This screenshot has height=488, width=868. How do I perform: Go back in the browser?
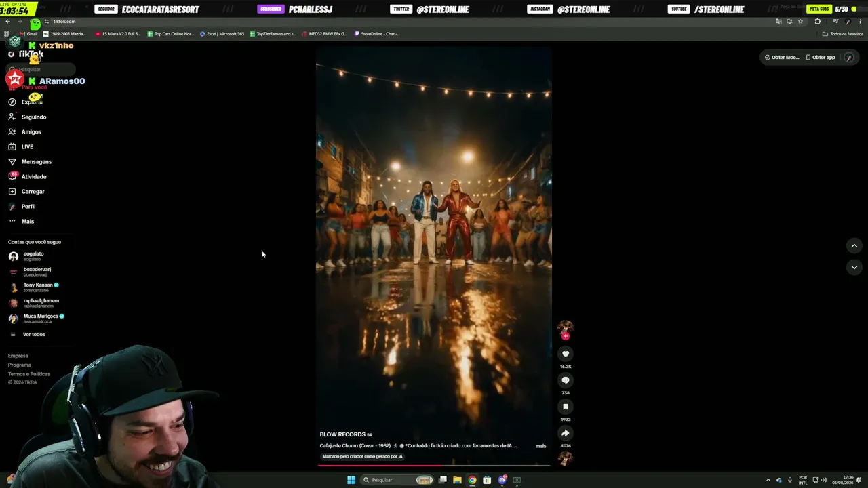(x=7, y=22)
